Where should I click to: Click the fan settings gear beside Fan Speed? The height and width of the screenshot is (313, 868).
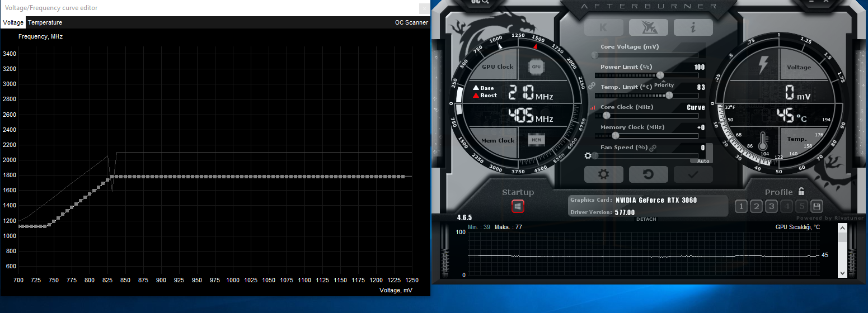pos(588,156)
